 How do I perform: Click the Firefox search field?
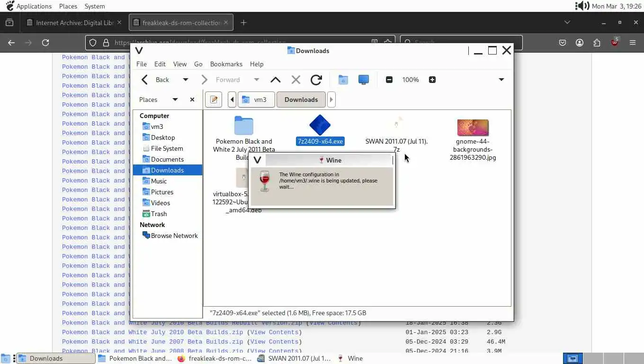click(461, 43)
